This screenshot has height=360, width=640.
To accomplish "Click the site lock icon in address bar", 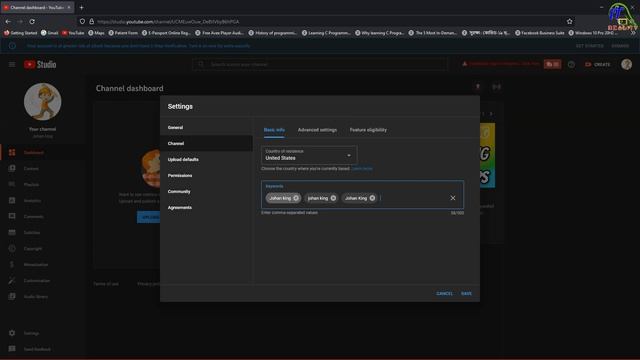I will coord(91,21).
